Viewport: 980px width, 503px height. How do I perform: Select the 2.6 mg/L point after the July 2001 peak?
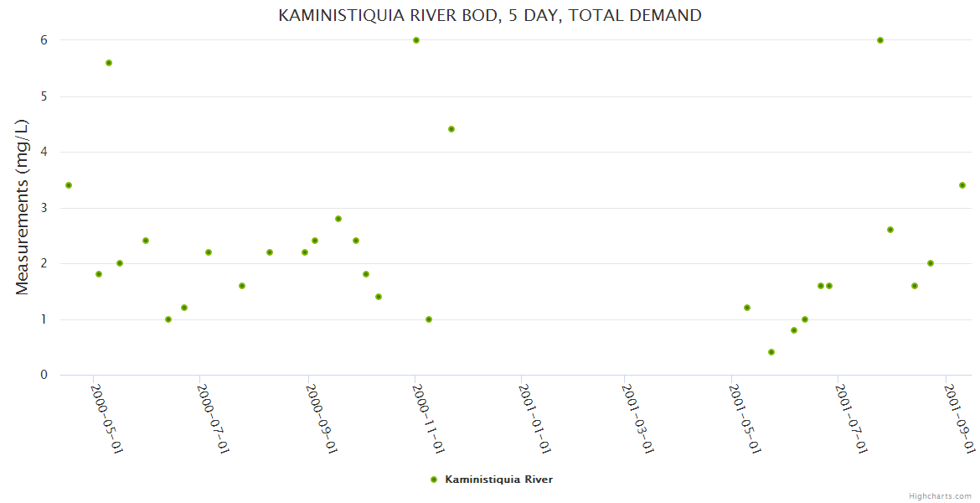pos(890,230)
